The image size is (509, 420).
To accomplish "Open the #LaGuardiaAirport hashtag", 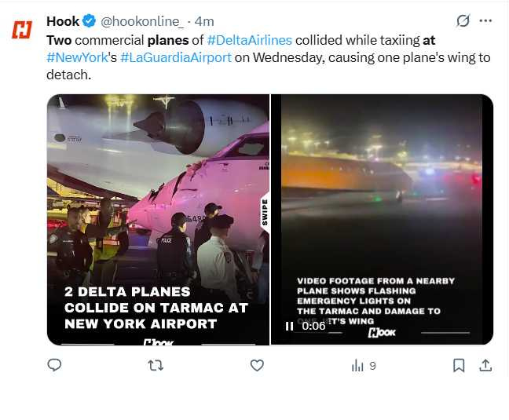I will [175, 57].
